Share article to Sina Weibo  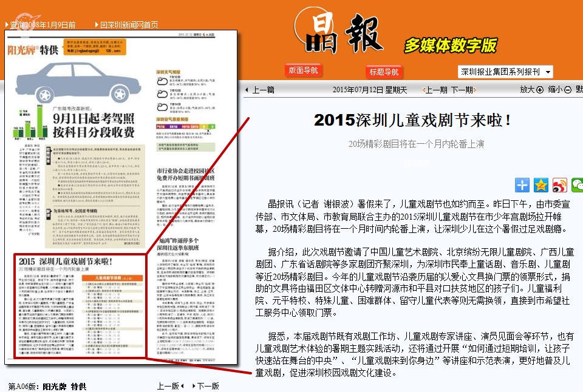(560, 185)
